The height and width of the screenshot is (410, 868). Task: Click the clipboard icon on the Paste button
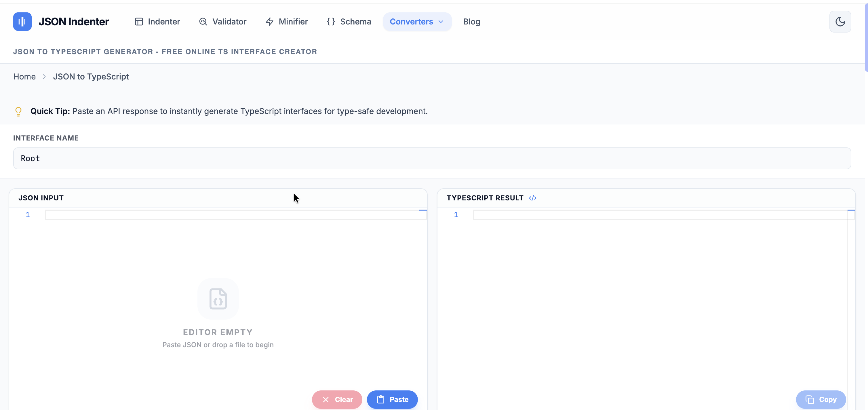pyautogui.click(x=380, y=400)
